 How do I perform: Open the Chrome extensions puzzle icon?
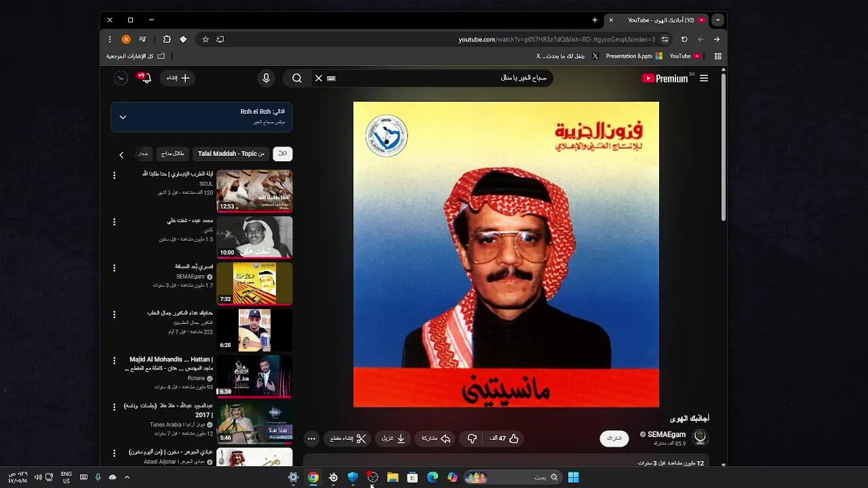[x=167, y=39]
